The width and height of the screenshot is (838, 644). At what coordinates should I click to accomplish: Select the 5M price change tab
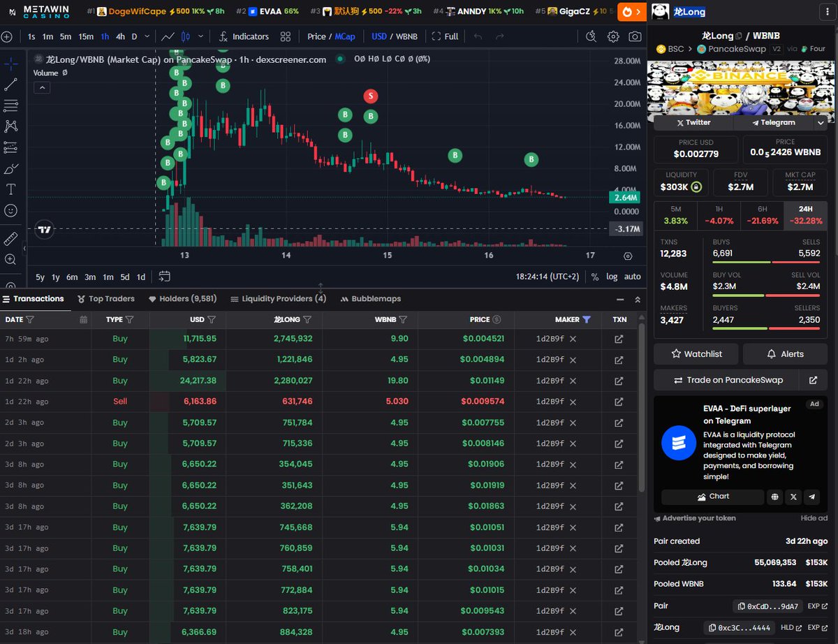tap(675, 215)
